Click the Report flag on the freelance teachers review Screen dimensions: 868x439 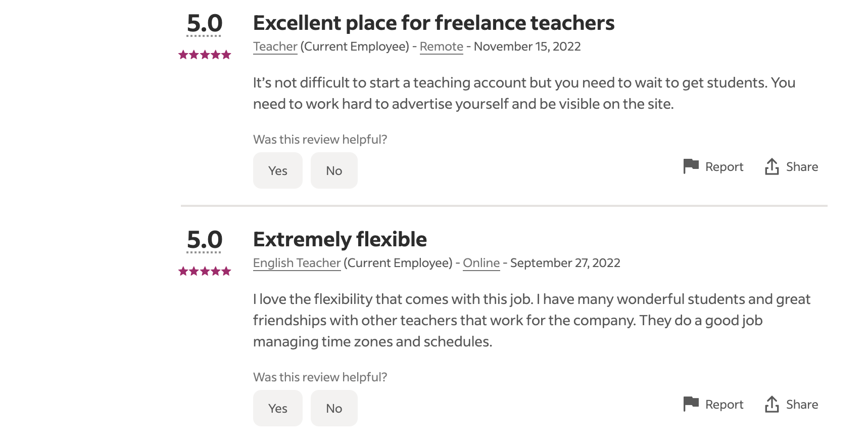tap(691, 166)
